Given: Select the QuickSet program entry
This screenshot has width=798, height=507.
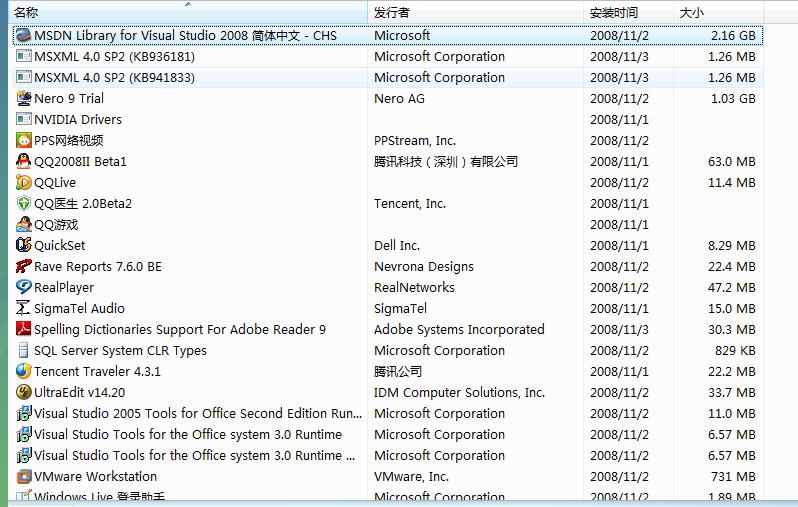Looking at the screenshot, I should point(60,245).
